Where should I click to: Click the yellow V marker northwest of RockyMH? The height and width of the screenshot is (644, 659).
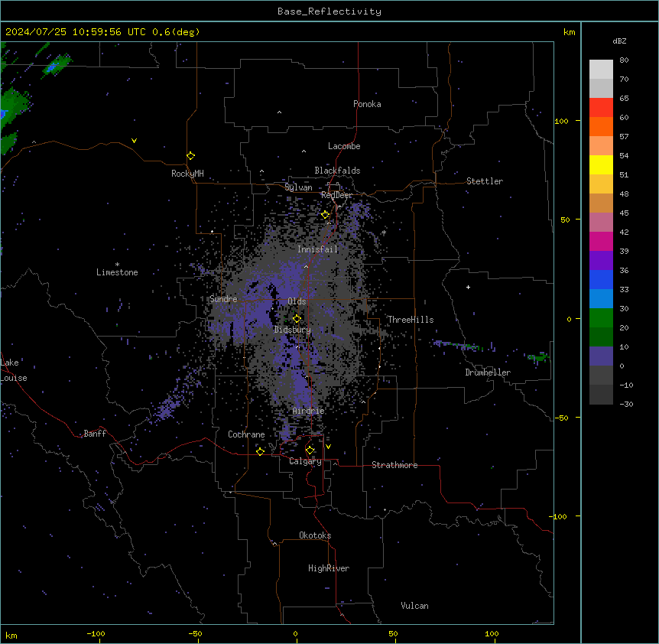coord(134,141)
